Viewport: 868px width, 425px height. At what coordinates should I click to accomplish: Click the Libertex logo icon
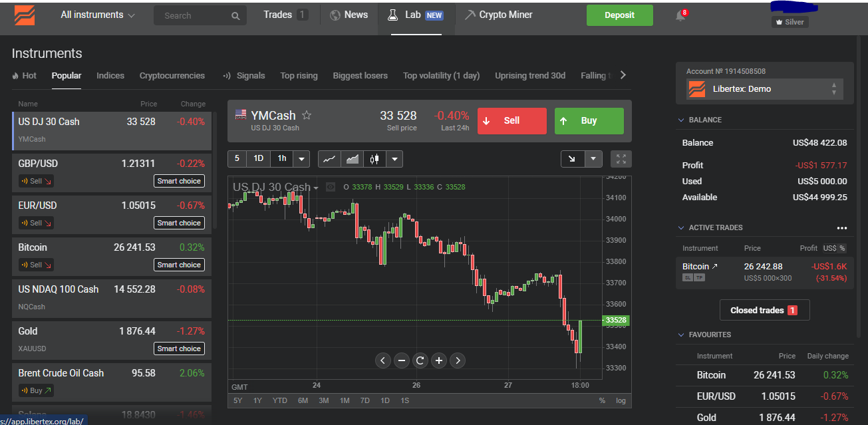pyautogui.click(x=25, y=15)
